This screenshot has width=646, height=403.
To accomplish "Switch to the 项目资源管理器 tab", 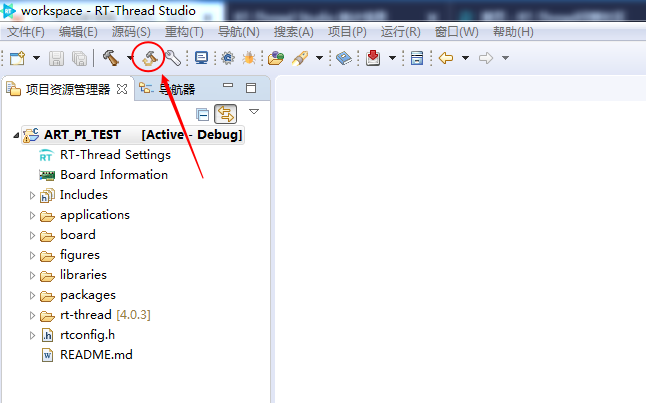I will [x=68, y=89].
